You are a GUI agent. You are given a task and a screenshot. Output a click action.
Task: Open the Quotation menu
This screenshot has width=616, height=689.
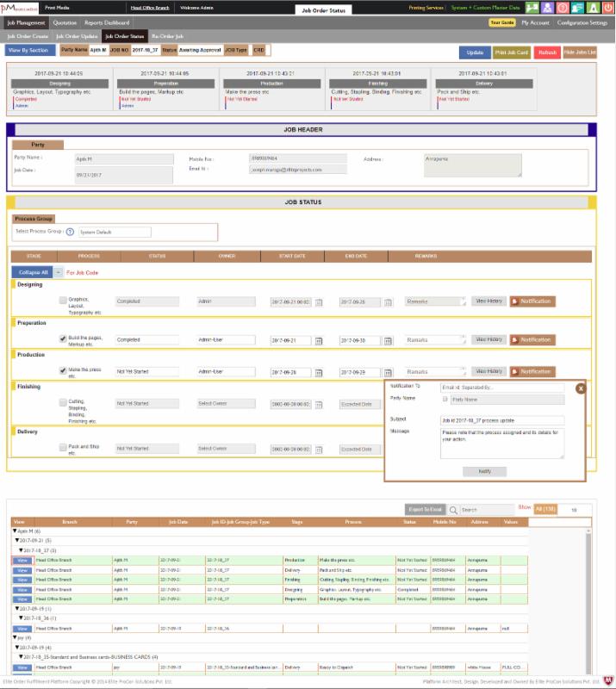65,22
